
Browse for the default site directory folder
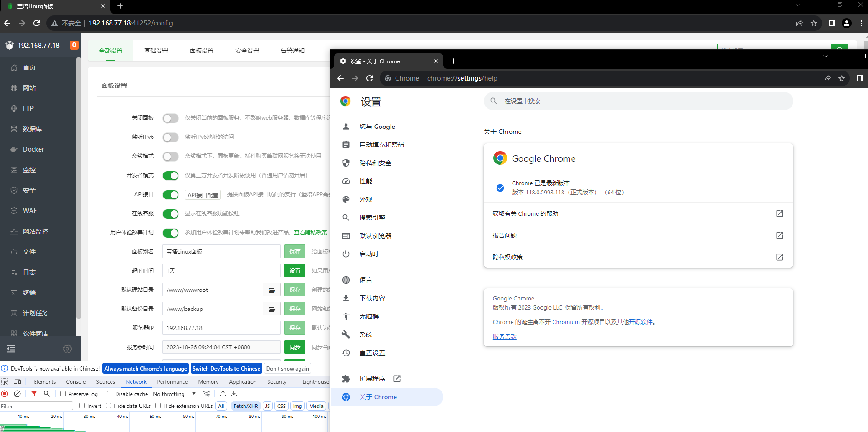click(272, 290)
